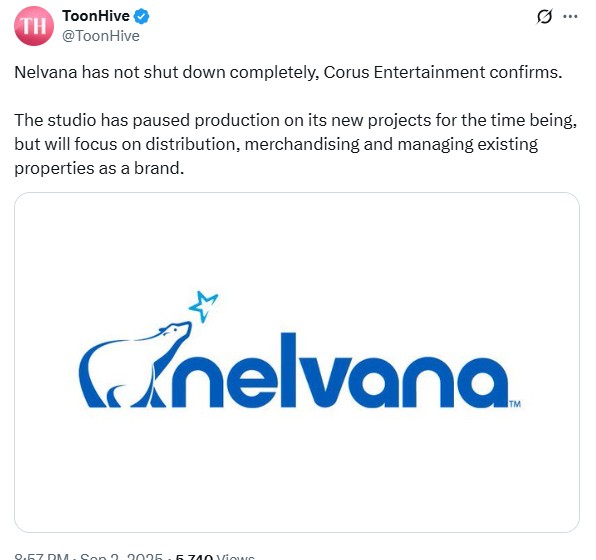
Task: Click the 5,740 view count
Action: pos(194,557)
